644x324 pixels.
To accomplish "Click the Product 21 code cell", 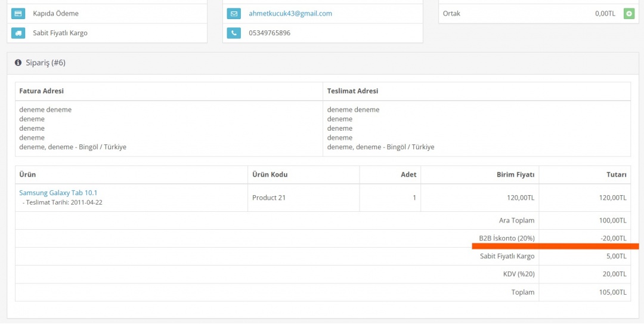I will point(269,198).
